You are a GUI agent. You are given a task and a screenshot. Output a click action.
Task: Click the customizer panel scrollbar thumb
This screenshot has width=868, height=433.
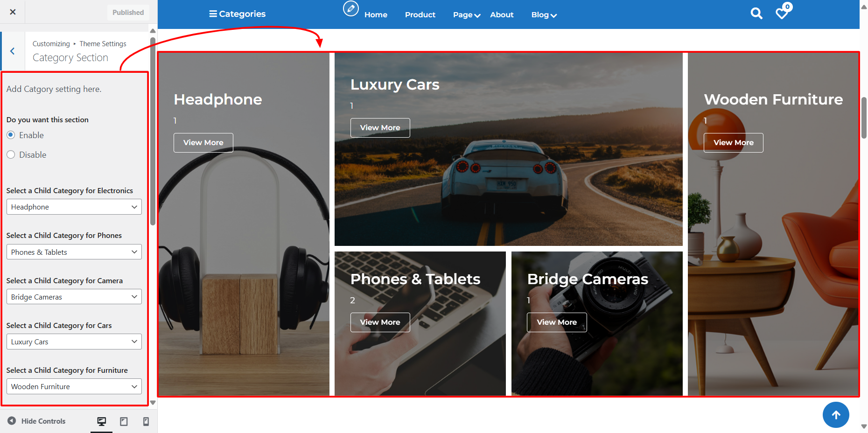153,131
